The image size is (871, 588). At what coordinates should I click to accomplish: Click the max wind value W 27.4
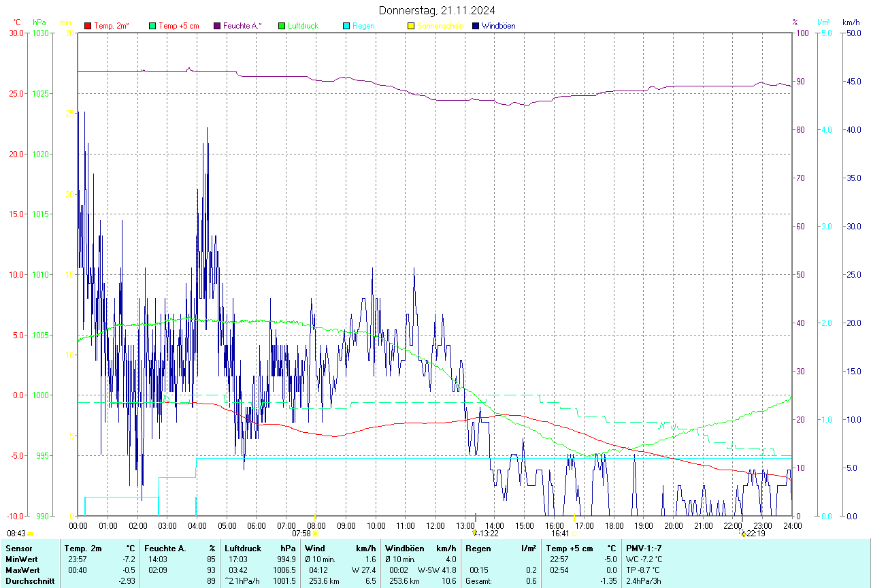pyautogui.click(x=364, y=570)
